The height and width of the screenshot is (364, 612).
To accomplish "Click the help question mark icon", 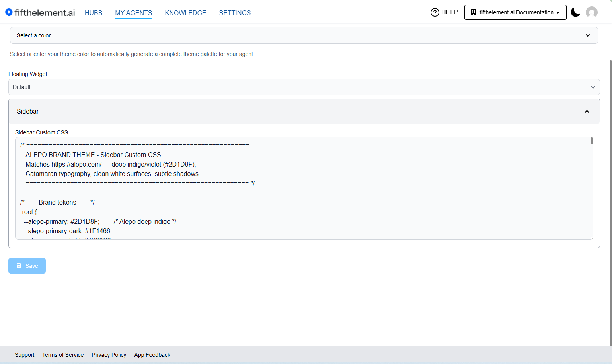I will coord(435,12).
